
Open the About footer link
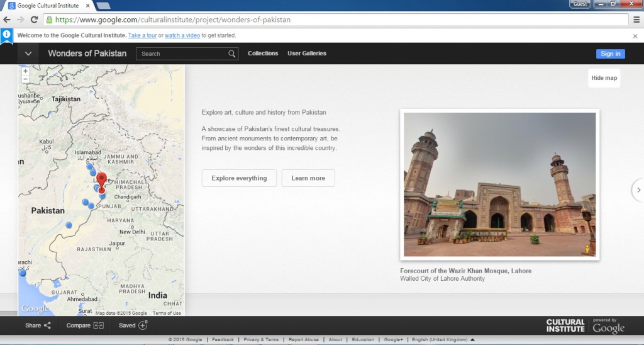coord(335,340)
